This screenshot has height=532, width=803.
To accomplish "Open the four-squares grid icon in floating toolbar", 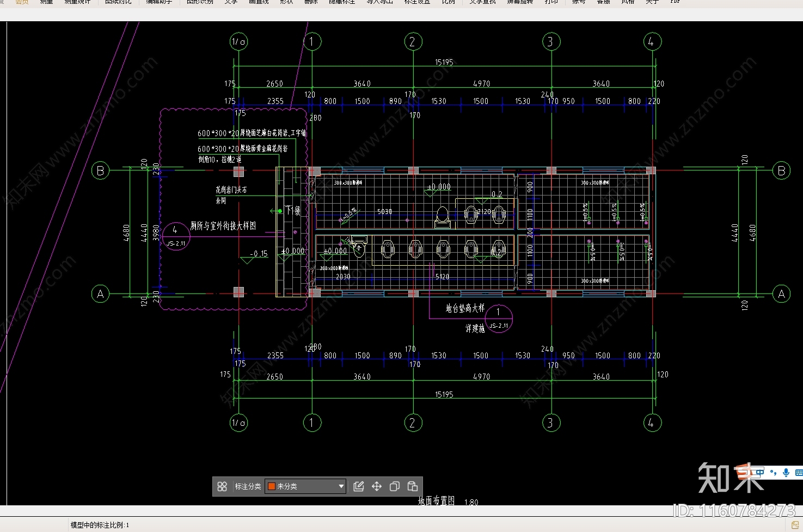I will point(222,486).
